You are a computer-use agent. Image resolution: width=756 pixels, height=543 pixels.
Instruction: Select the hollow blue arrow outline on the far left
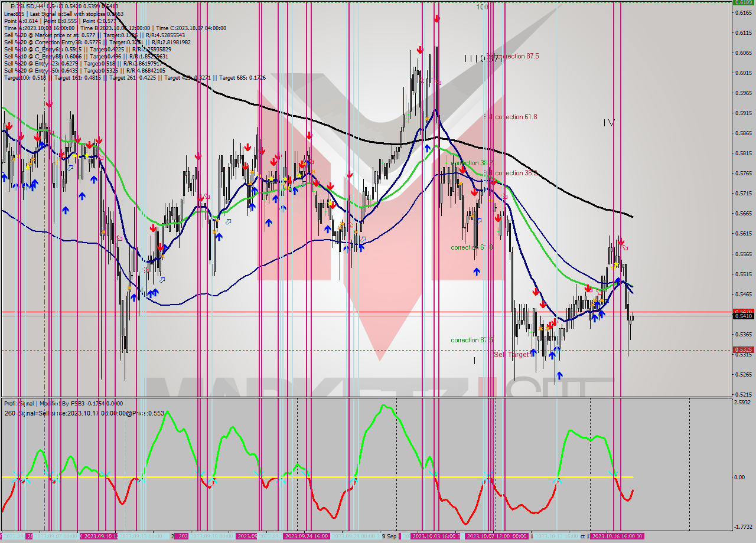(70, 168)
